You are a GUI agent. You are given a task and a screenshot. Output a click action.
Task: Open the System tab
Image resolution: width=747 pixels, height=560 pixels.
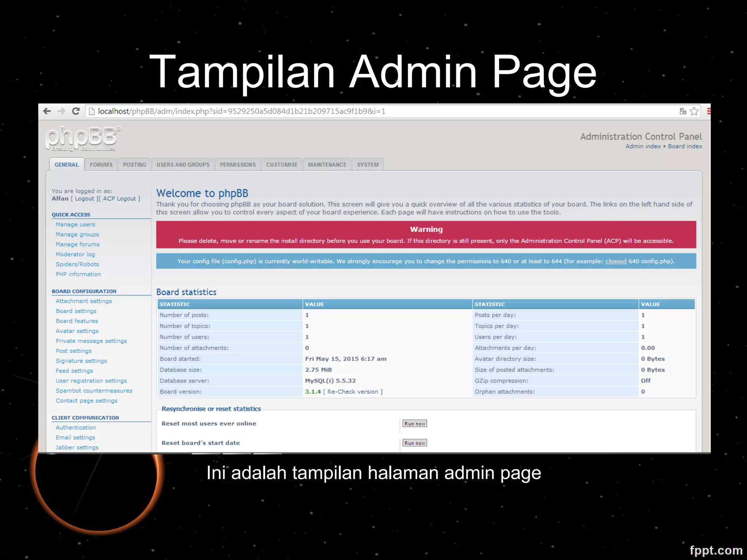click(x=368, y=164)
